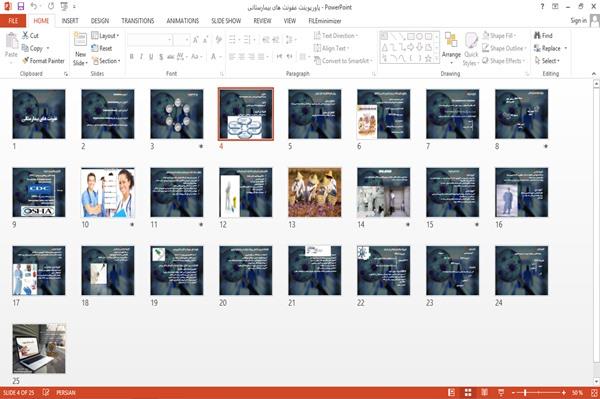Toggle Bold formatting
This screenshot has height=399, width=600.
click(x=131, y=57)
